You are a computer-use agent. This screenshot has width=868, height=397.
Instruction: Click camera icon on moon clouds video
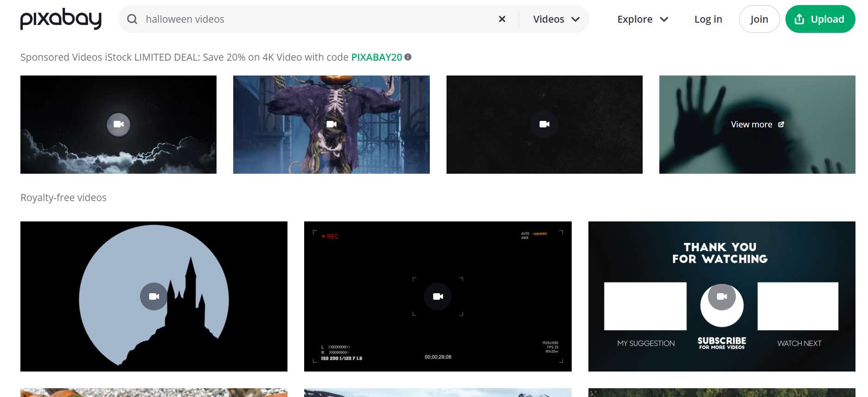pyautogui.click(x=119, y=124)
